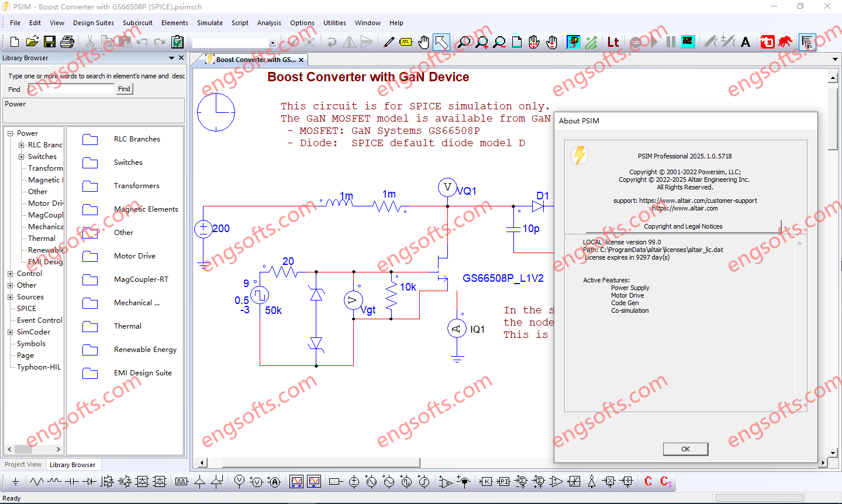Expand the Sources tree node

click(10, 297)
